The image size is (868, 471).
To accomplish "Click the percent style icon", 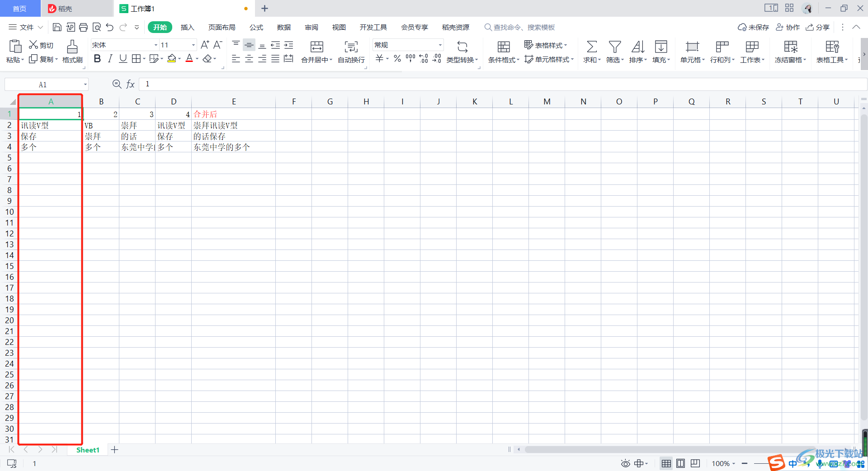I will [x=397, y=59].
